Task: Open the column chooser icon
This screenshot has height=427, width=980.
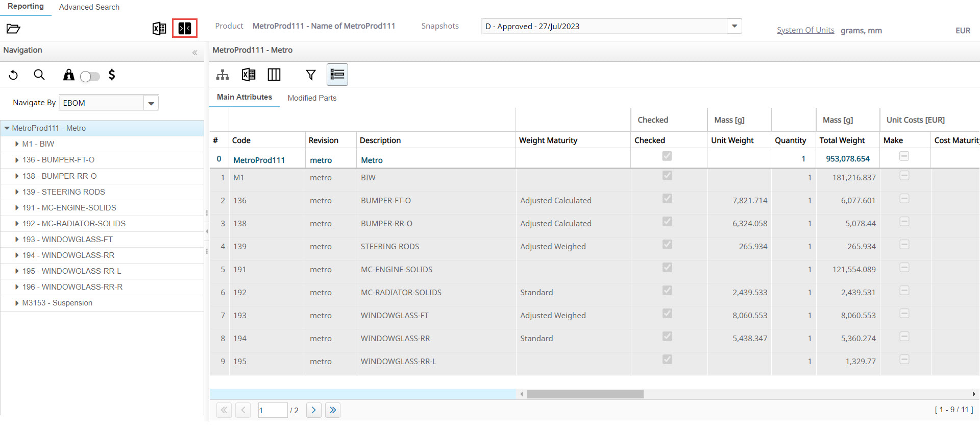Action: (x=274, y=75)
